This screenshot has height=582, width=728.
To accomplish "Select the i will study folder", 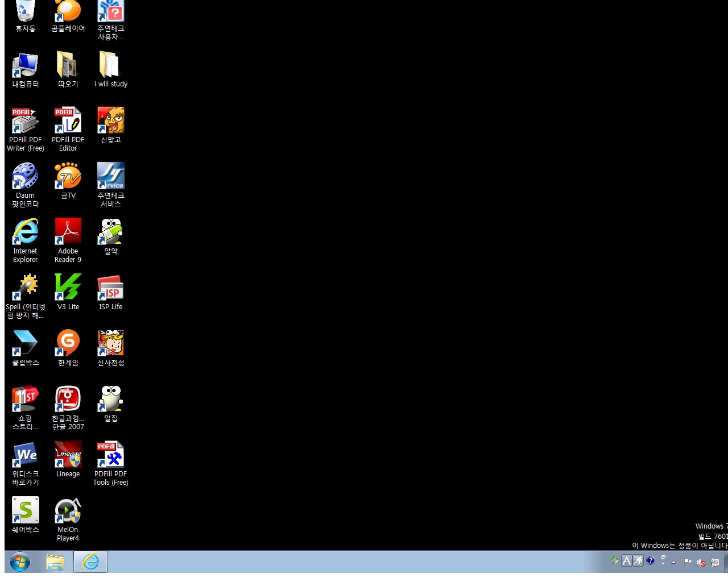I will [110, 70].
